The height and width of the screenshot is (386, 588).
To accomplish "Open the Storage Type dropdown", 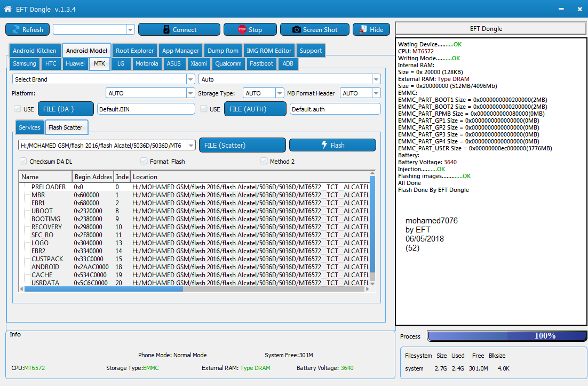I will coord(280,93).
